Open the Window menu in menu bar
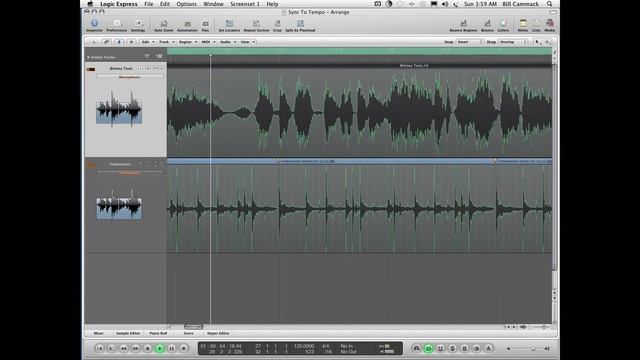 tap(213, 4)
